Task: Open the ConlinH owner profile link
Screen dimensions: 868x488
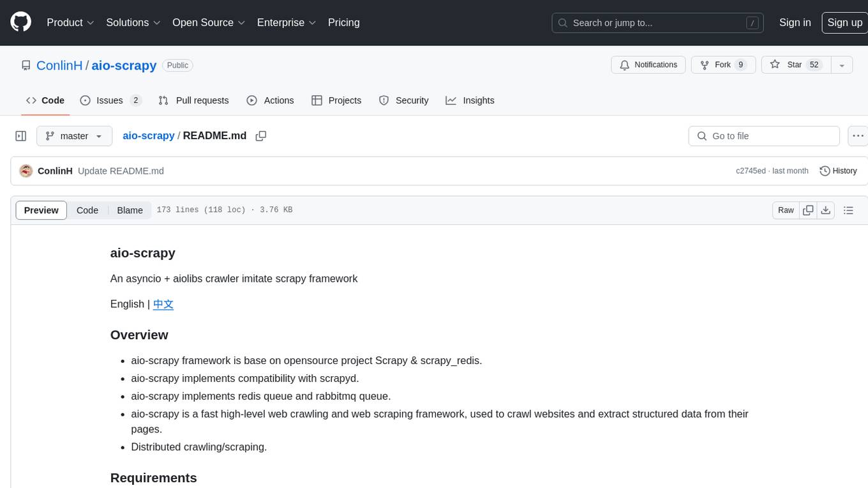Action: pyautogui.click(x=59, y=65)
